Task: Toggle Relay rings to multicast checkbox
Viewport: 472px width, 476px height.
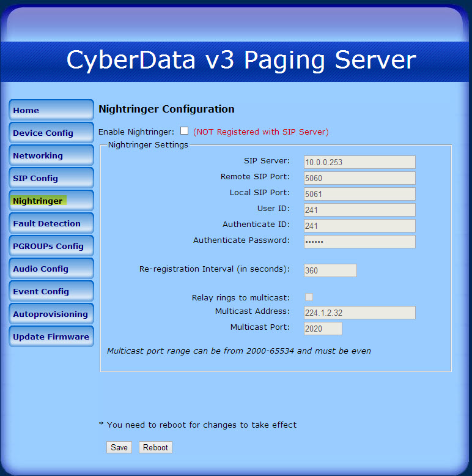Action: click(x=309, y=297)
